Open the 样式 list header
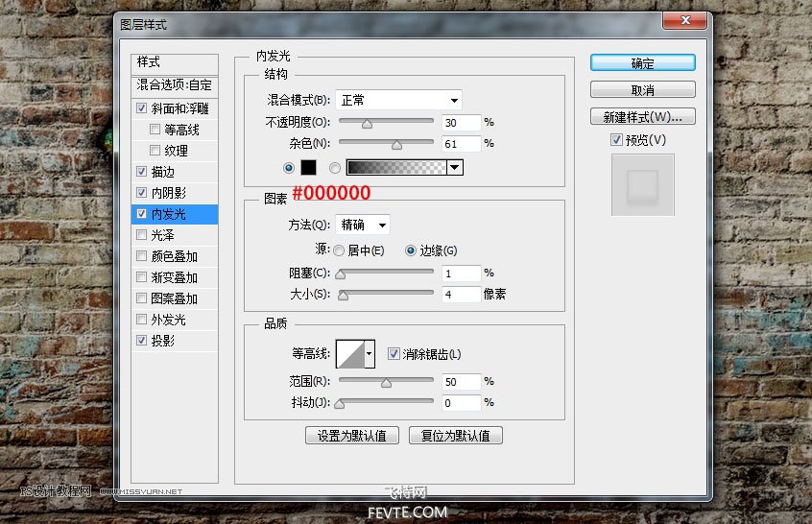Image resolution: width=812 pixels, height=524 pixels. (175, 63)
